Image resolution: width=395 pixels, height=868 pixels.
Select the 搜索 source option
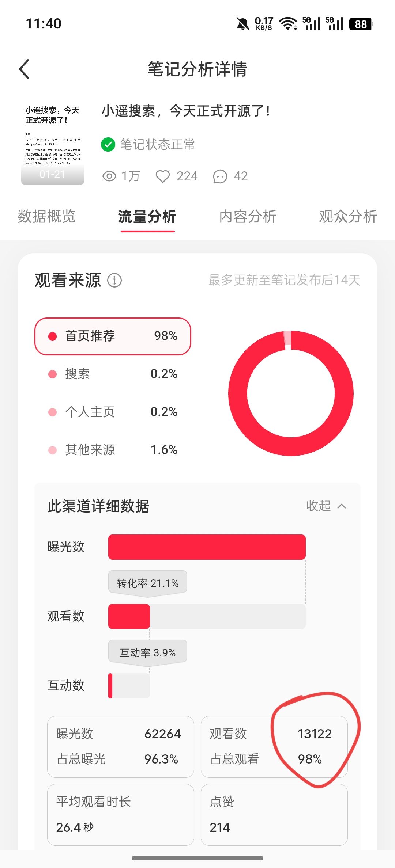113,374
